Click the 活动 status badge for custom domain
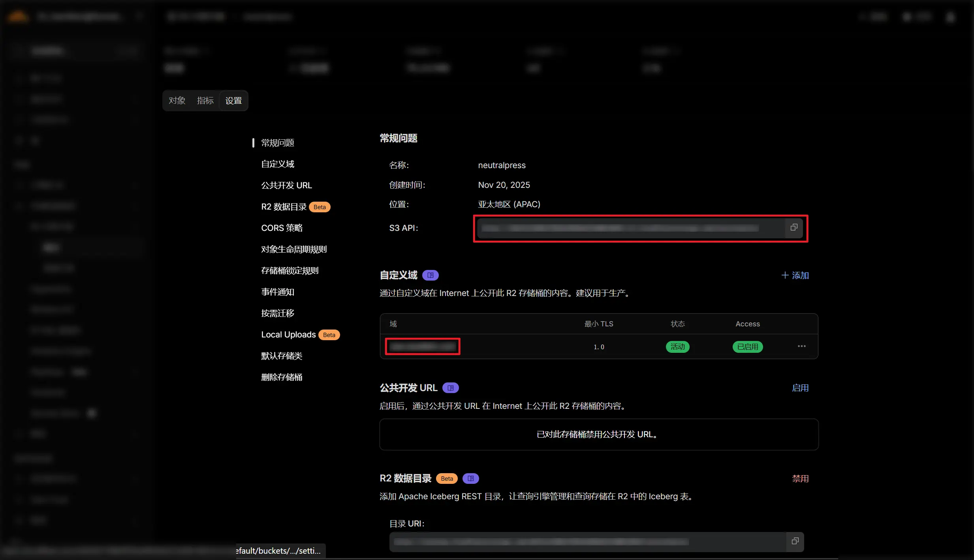This screenshot has height=560, width=974. [x=677, y=347]
